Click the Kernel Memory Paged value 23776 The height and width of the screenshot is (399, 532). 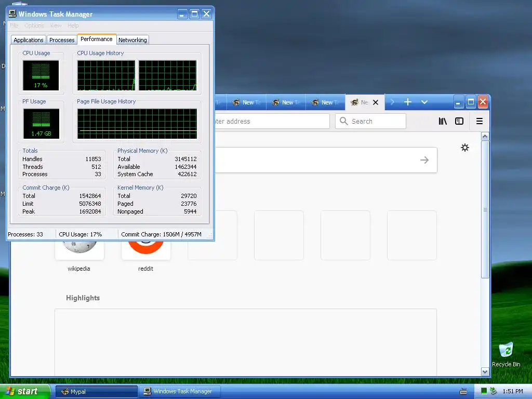189,204
